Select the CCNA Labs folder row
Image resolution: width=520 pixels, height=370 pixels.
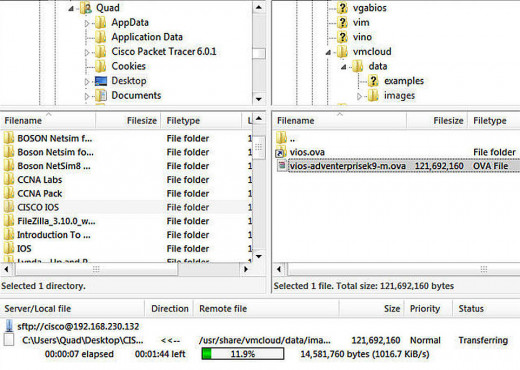tap(127, 180)
